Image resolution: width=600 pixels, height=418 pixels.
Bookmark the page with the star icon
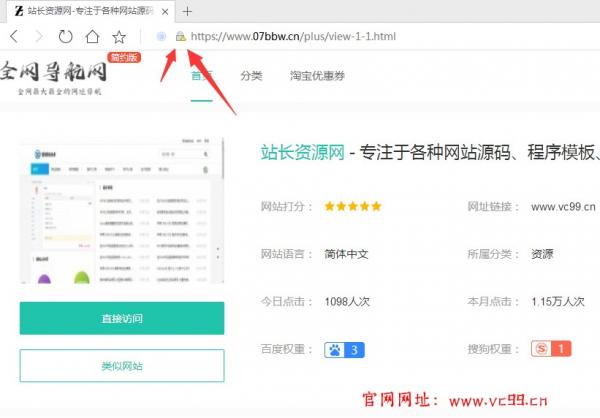tap(119, 37)
